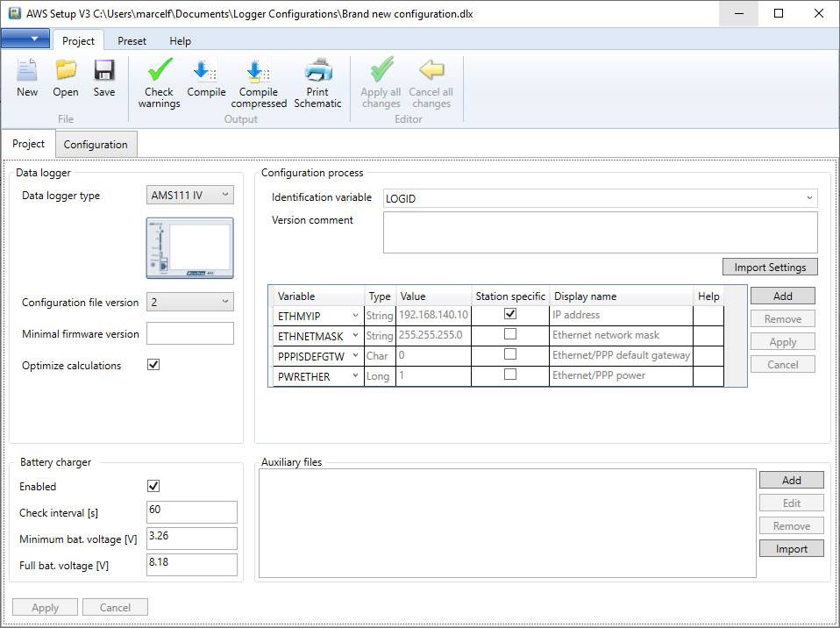Screen dimensions: 840x628
Task: Click Add next to variable table
Action: 783,296
